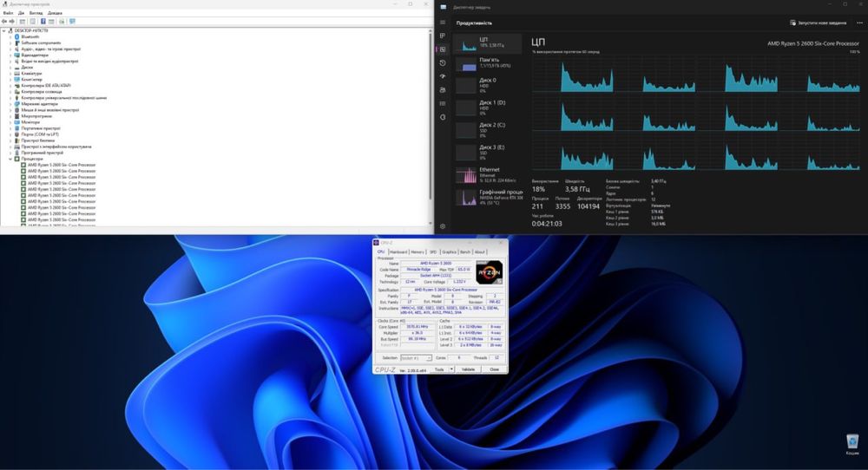This screenshot has width=868, height=470.
Task: Open CPU-Z Selection socket dropdown
Action: click(x=416, y=358)
